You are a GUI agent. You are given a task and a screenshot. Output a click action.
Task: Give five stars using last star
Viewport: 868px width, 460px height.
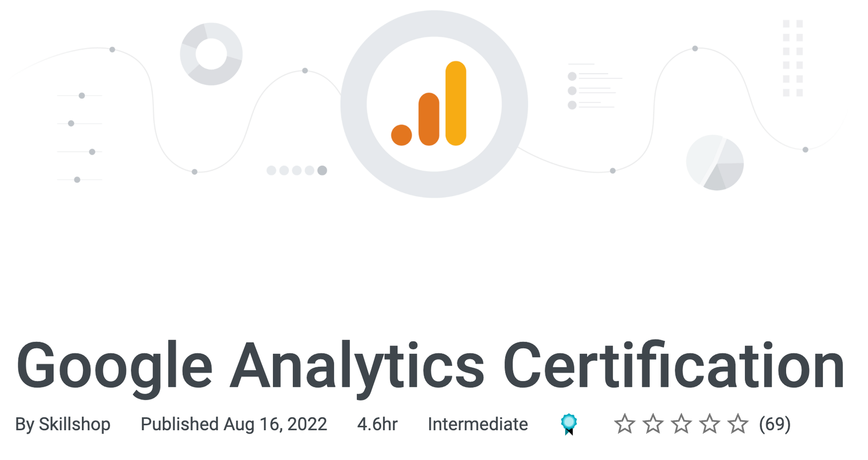(x=738, y=424)
